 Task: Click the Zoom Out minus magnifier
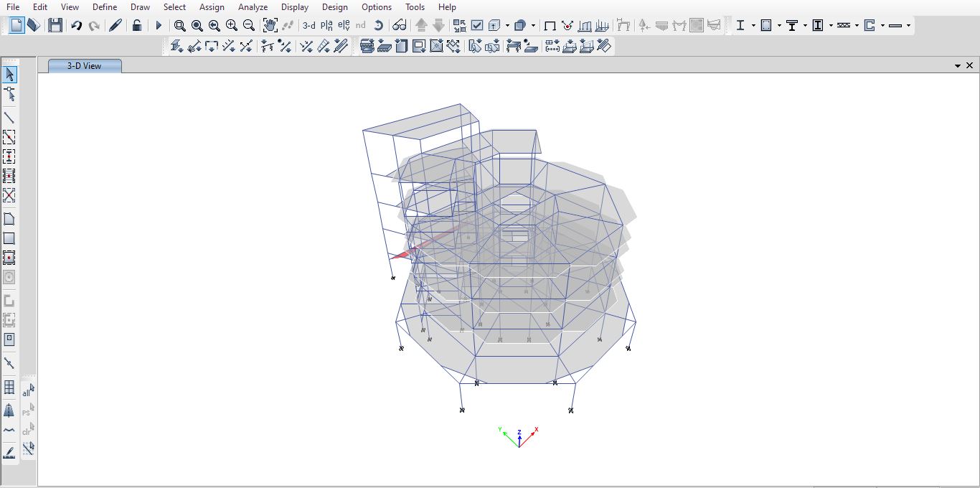tap(248, 26)
